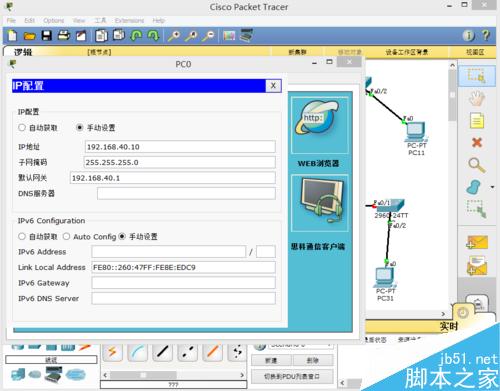
Task: Click the toggle PDU list window button
Action: coord(292,376)
